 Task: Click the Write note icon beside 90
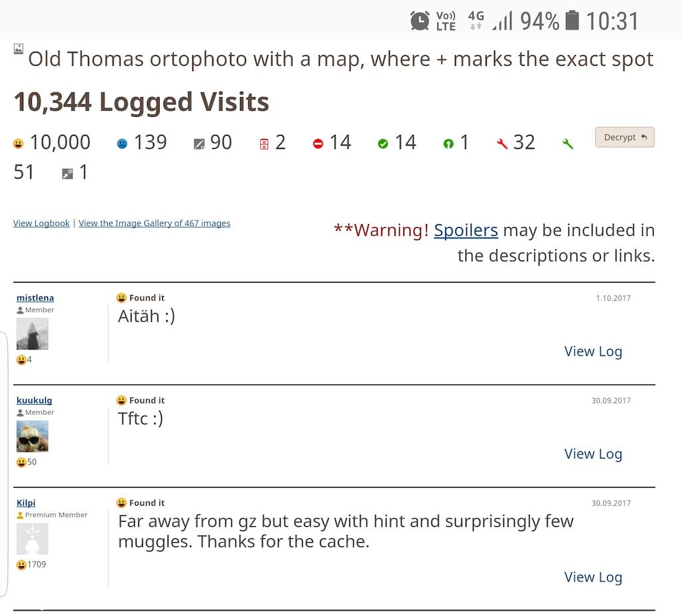pos(199,144)
